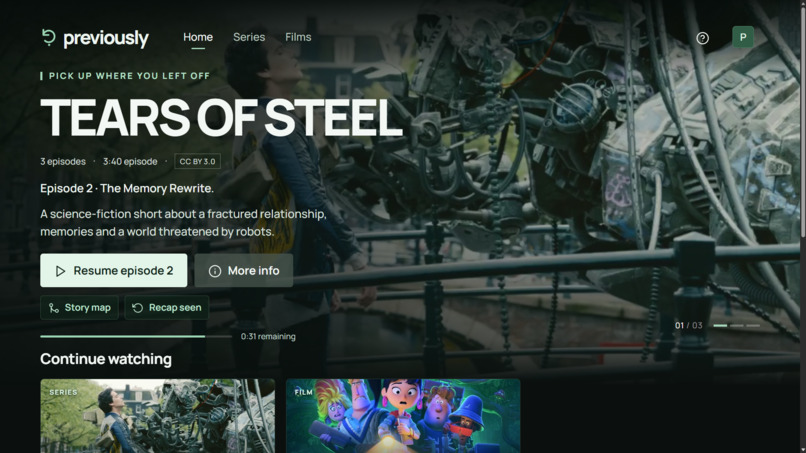806x453 pixels.
Task: Switch to the Films tab
Action: click(298, 37)
